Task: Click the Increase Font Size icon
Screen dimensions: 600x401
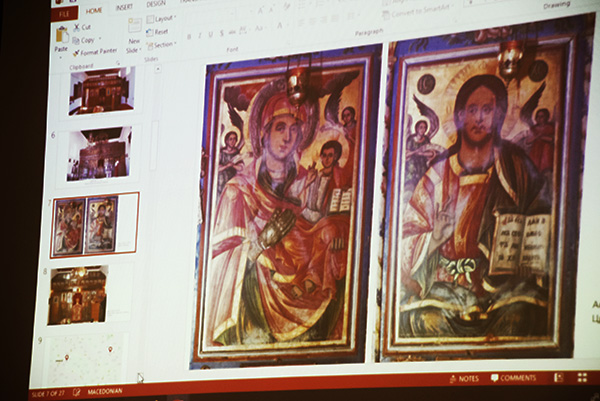Action: tap(261, 11)
